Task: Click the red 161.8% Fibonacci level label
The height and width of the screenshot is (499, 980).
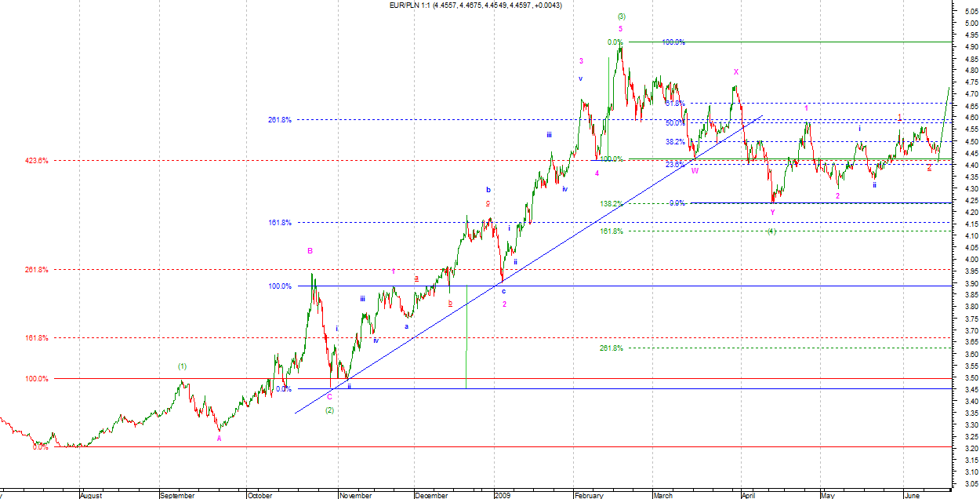Action: [x=36, y=338]
